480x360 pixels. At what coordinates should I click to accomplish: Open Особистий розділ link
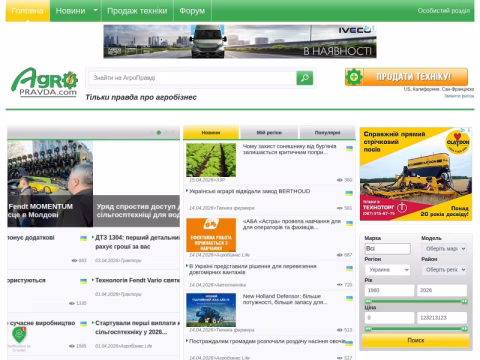(444, 11)
